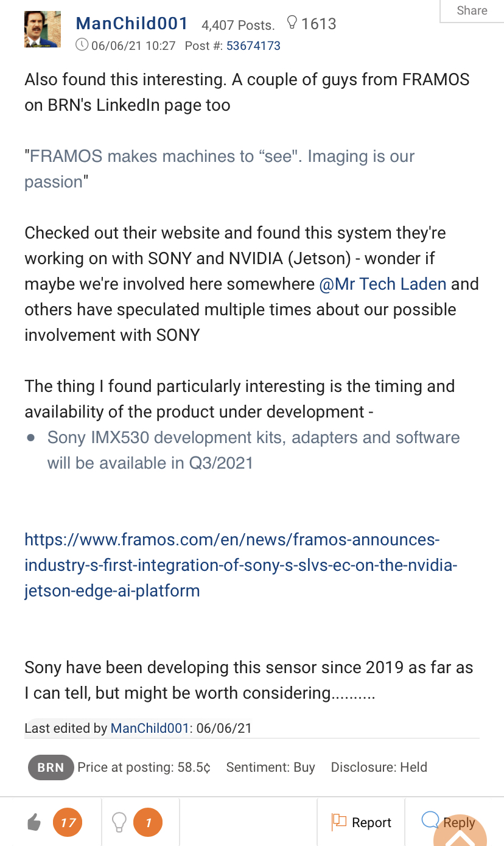504x846 pixels.
Task: Open ManChild001's avatar picture
Action: coord(43,29)
